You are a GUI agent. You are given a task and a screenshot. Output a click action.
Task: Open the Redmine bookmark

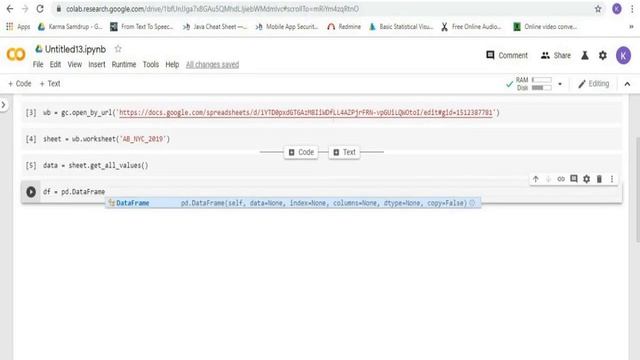point(344,27)
